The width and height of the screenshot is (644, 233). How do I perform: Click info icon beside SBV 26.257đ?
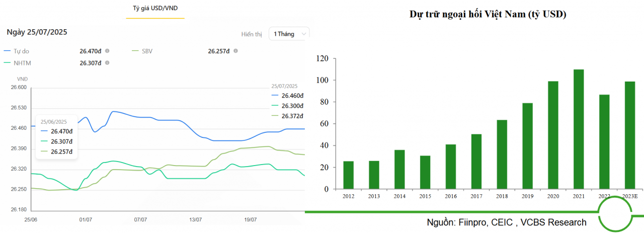tap(235, 51)
